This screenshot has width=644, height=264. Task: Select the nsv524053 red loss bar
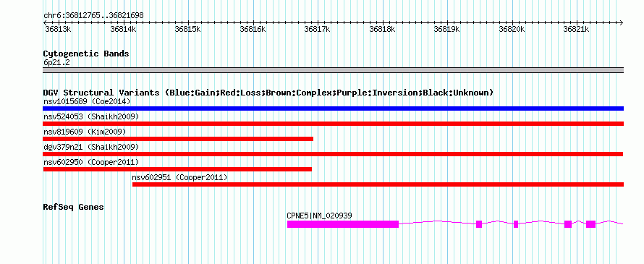coord(333,124)
